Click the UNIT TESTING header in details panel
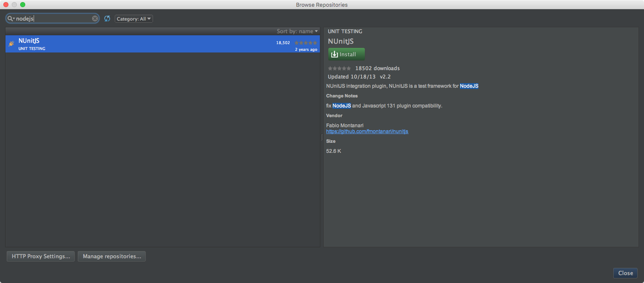This screenshot has height=283, width=644. click(345, 32)
